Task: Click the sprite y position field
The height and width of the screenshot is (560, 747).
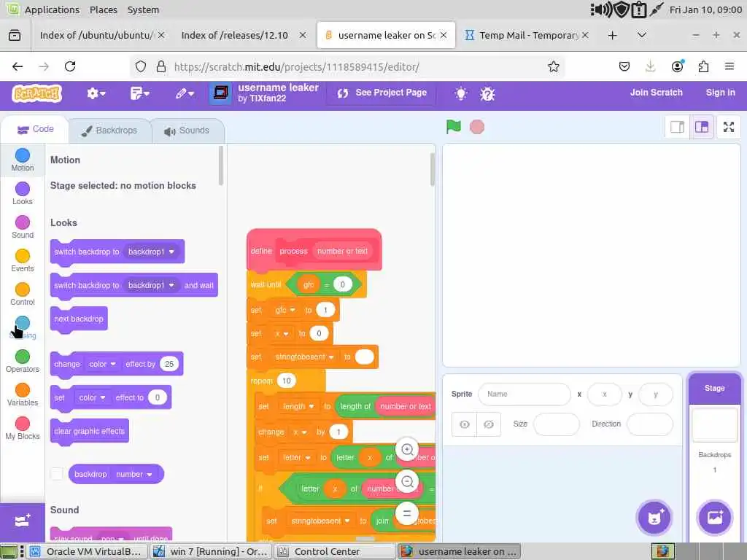Action: coord(656,394)
